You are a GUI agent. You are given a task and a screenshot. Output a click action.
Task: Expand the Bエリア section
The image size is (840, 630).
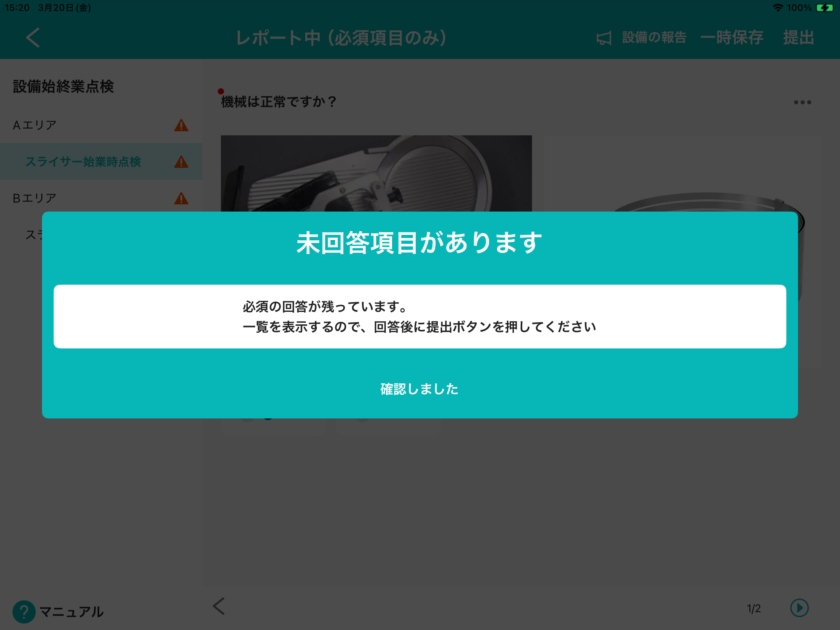(35, 198)
